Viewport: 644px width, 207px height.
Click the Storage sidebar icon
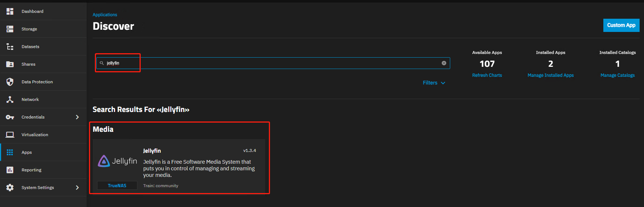point(10,29)
